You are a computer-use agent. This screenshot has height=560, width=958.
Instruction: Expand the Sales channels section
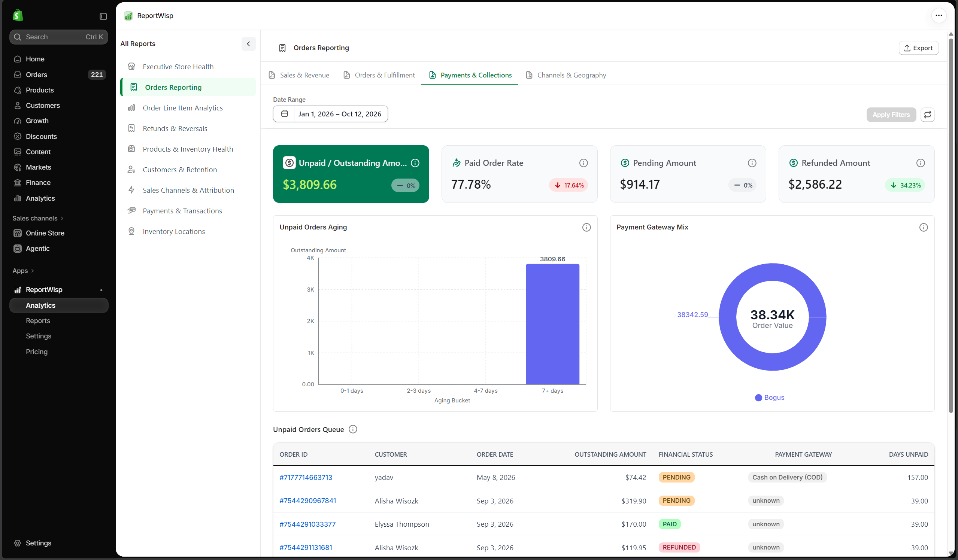(x=38, y=219)
